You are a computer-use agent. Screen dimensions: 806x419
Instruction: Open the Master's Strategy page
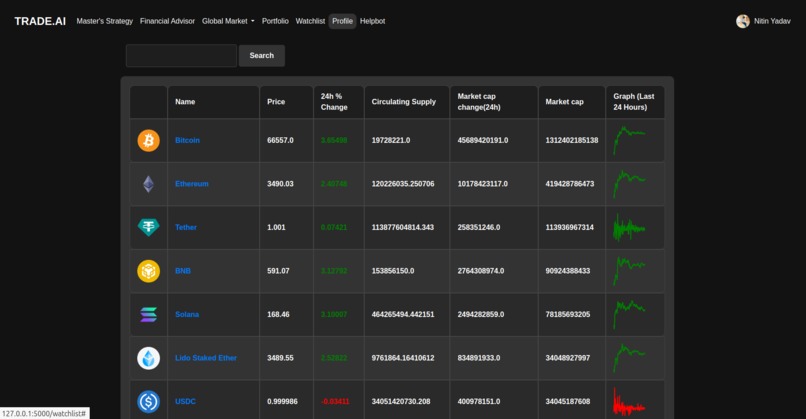104,21
